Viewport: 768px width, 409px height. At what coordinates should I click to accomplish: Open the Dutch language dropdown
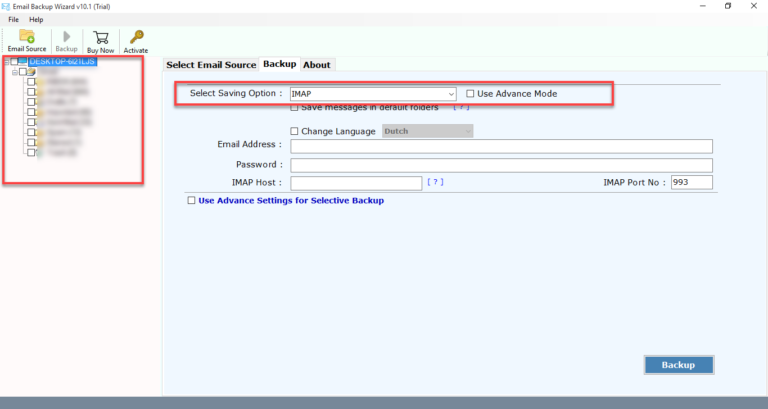[427, 131]
